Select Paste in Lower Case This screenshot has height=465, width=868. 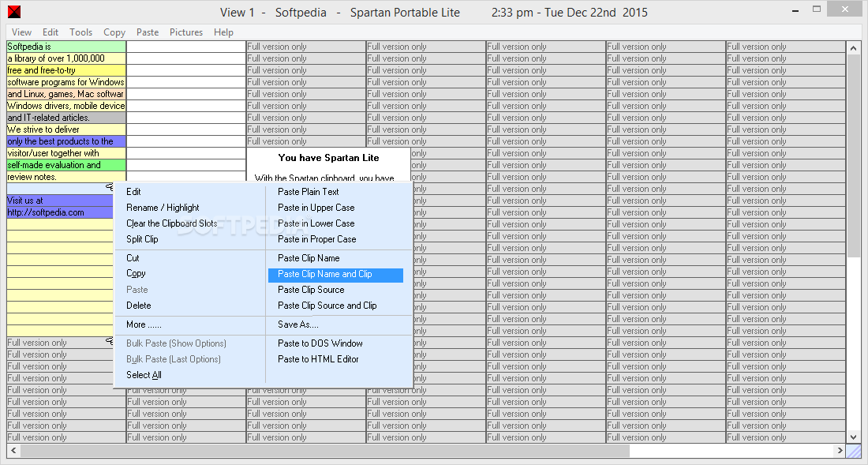click(x=316, y=223)
